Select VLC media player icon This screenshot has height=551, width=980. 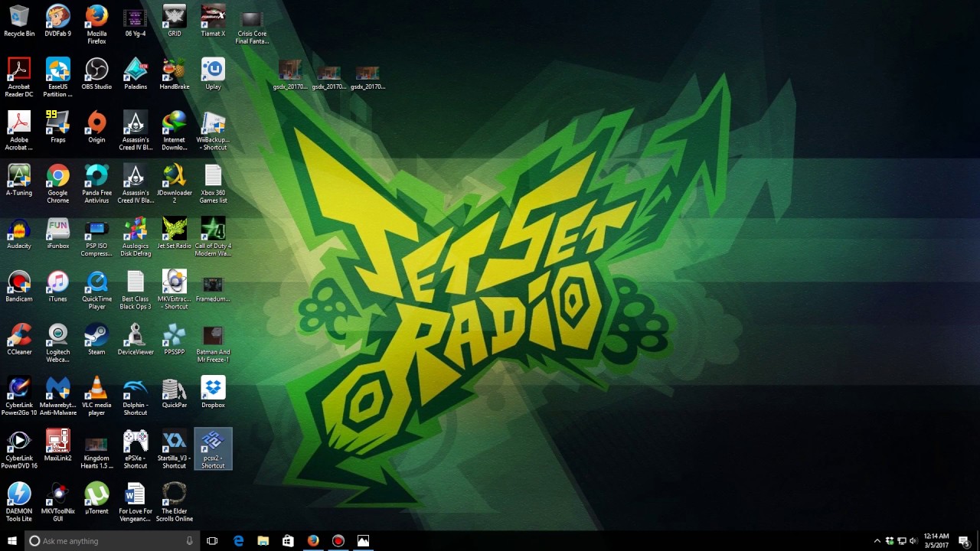[96, 396]
